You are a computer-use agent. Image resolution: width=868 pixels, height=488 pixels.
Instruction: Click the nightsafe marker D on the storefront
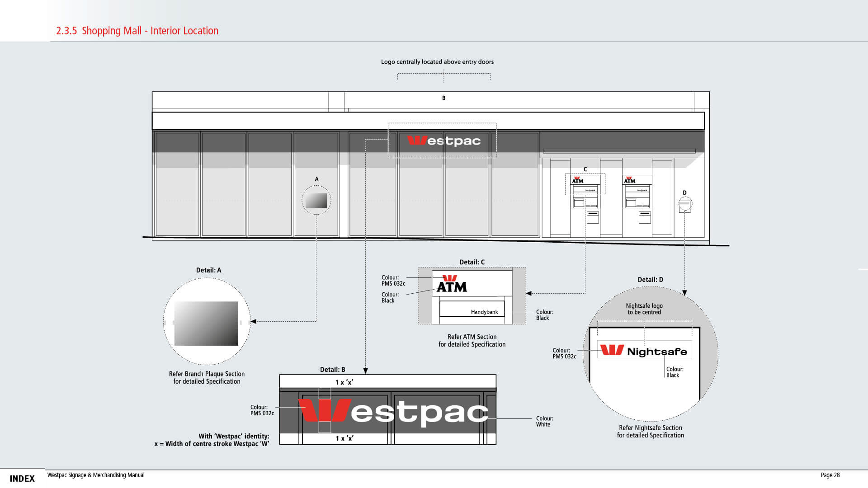685,204
